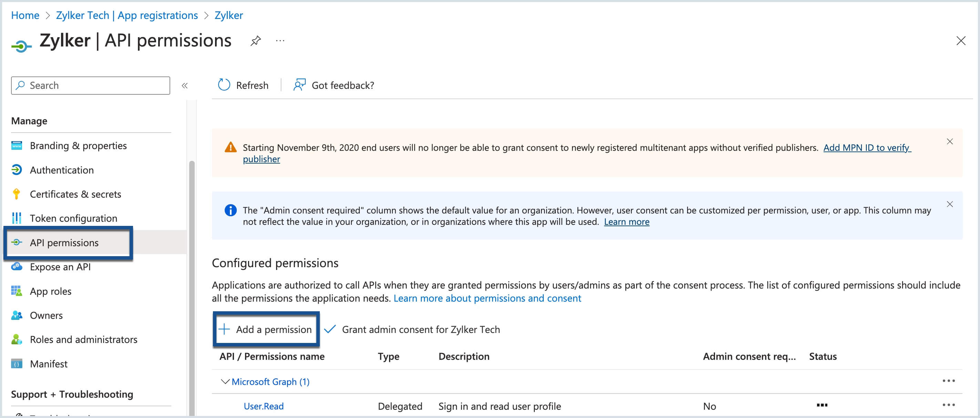
Task: Go to Authentication settings
Action: 62,170
